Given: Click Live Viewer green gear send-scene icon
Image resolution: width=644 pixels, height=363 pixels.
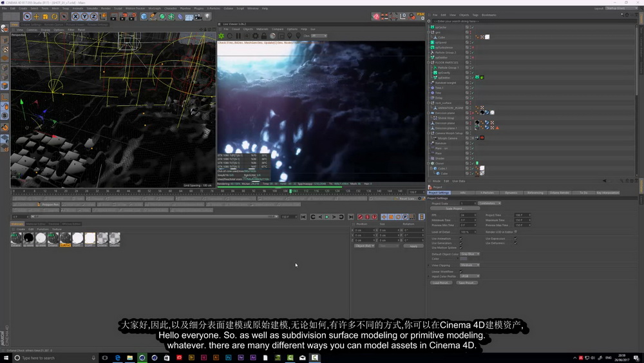Looking at the screenshot, I should (x=222, y=35).
